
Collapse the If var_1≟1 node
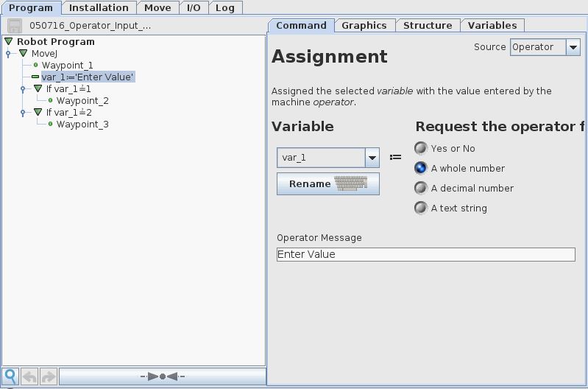(38, 88)
